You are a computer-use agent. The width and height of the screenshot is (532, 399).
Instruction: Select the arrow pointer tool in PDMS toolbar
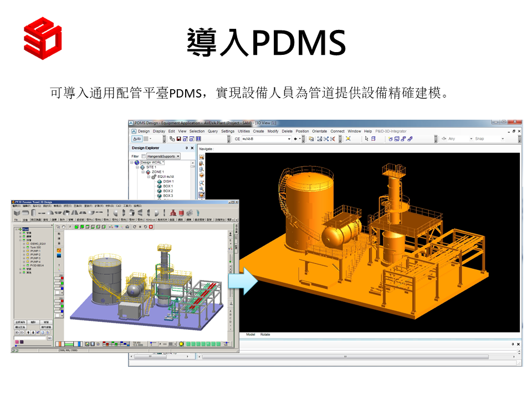pos(366,139)
